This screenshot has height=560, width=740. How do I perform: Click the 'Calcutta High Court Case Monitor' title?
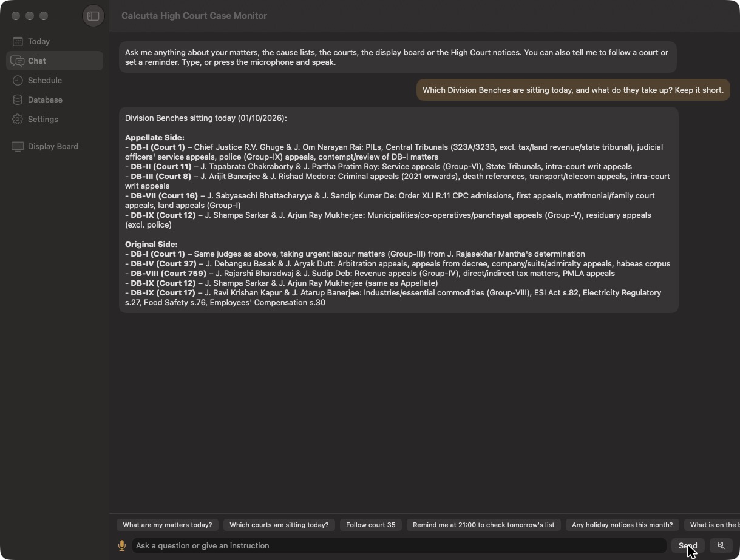[x=194, y=16]
